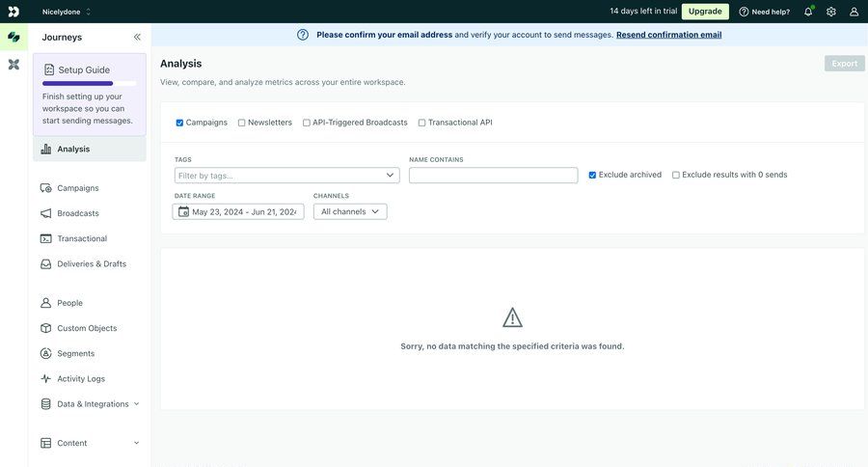Image resolution: width=868 pixels, height=467 pixels.
Task: Go to Custom Objects in sidebar
Action: tap(87, 328)
